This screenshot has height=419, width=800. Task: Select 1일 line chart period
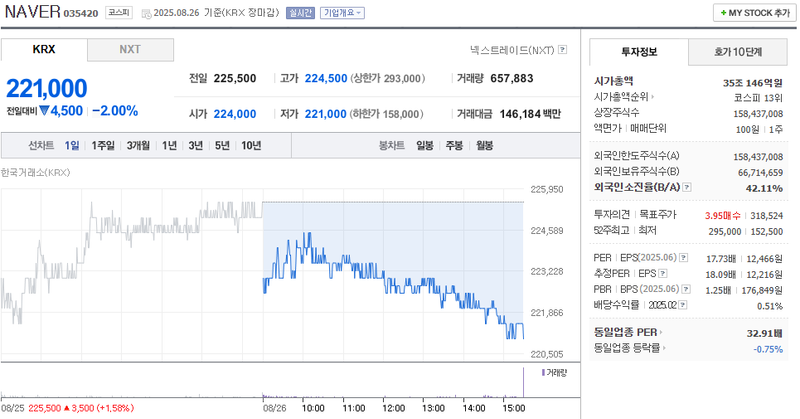[x=72, y=146]
